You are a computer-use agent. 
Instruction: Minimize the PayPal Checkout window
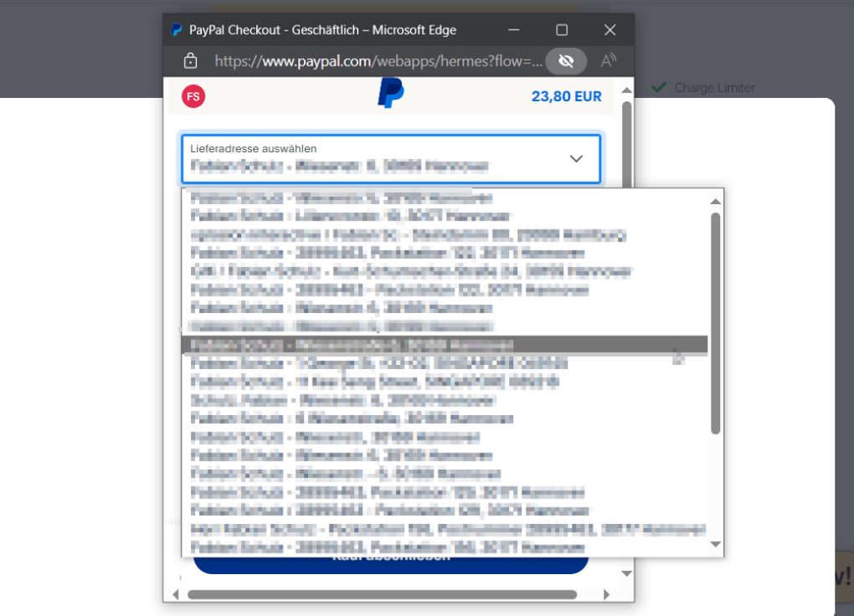click(513, 30)
